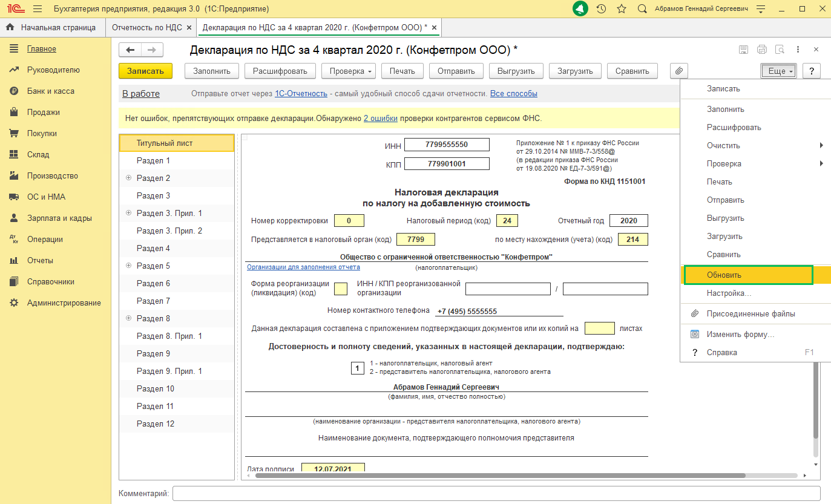
Task: Open the Проверка dropdown button in toolbar
Action: click(349, 71)
